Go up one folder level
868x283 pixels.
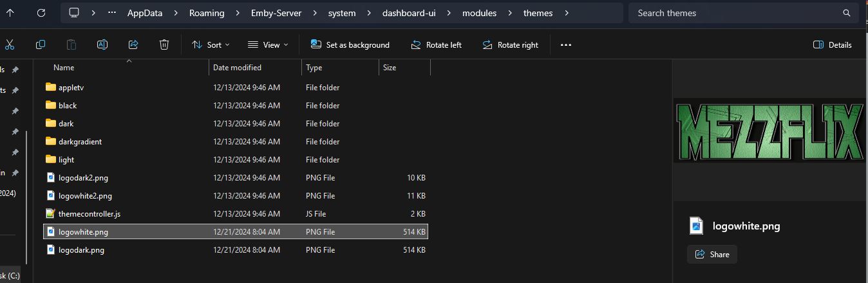point(10,12)
